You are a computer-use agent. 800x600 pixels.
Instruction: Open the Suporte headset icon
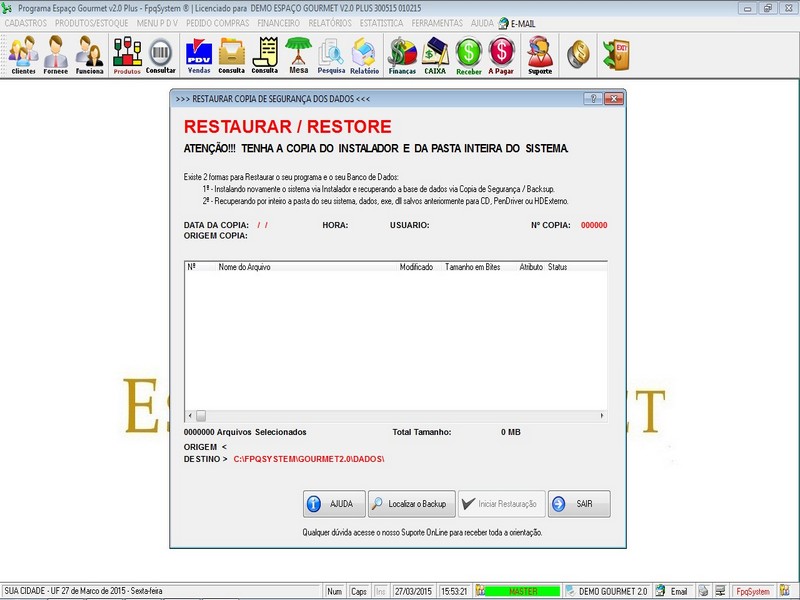[540, 55]
